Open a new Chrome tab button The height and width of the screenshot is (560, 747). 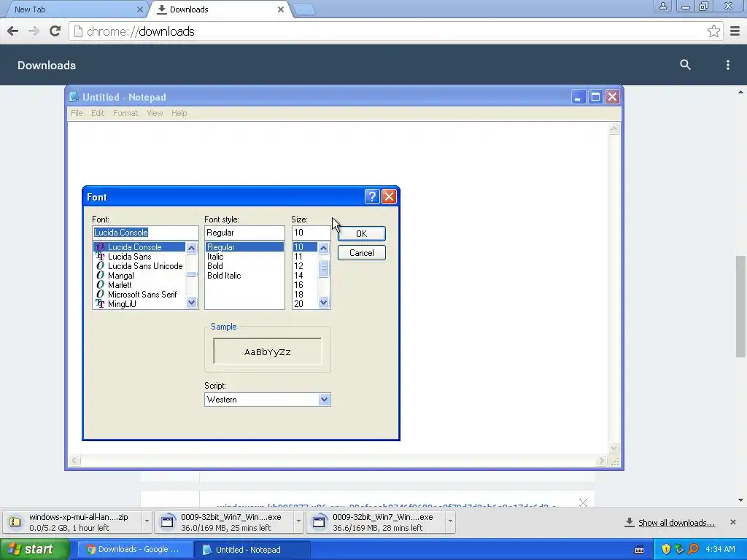click(x=304, y=9)
